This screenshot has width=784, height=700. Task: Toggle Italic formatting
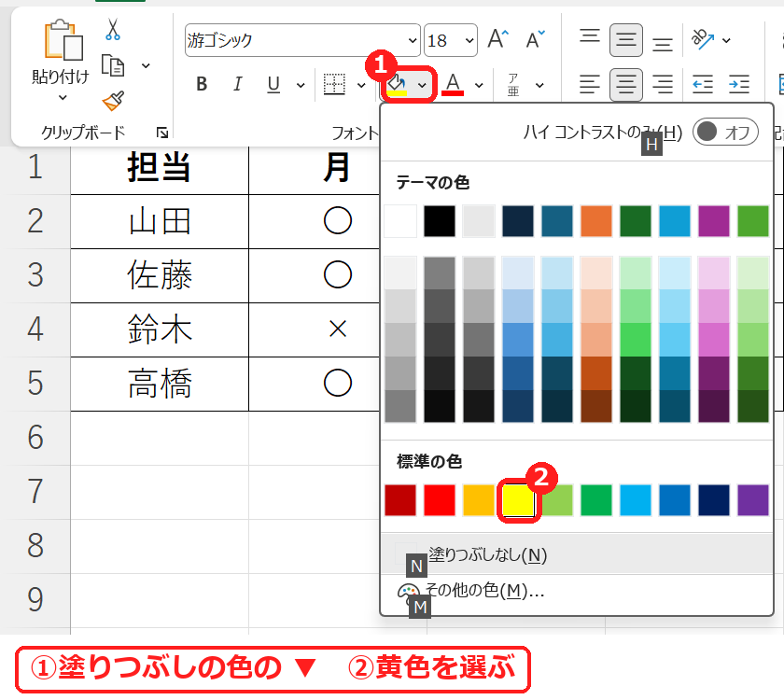pyautogui.click(x=238, y=84)
